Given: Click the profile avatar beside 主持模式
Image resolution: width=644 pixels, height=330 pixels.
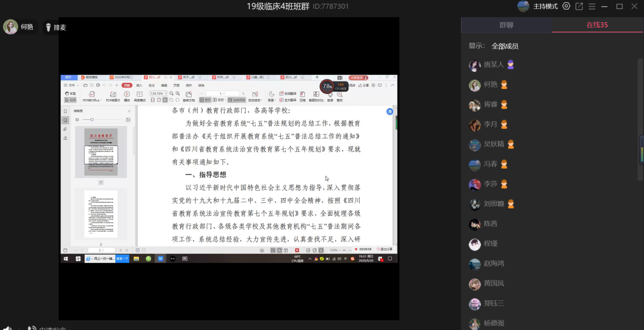Looking at the screenshot, I should [x=523, y=6].
